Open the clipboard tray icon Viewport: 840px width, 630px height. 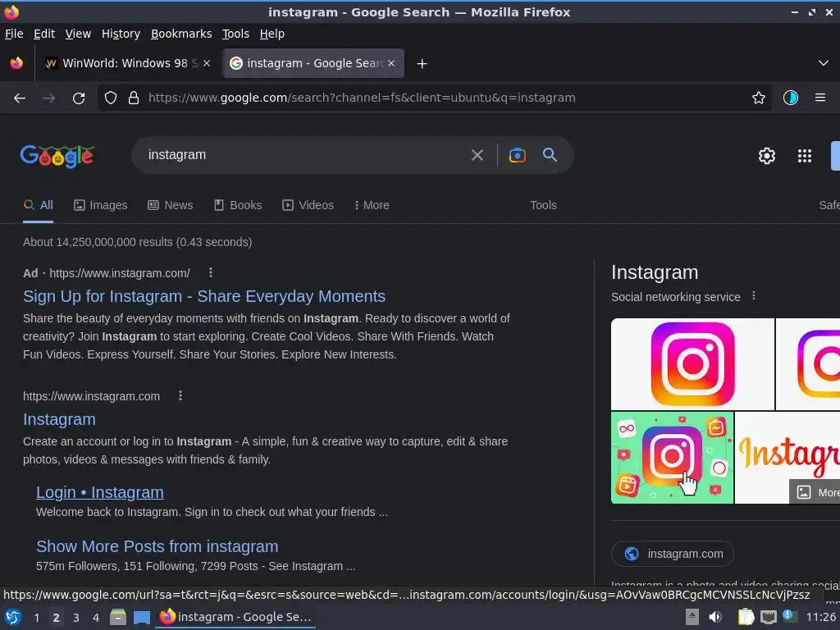coord(746,618)
